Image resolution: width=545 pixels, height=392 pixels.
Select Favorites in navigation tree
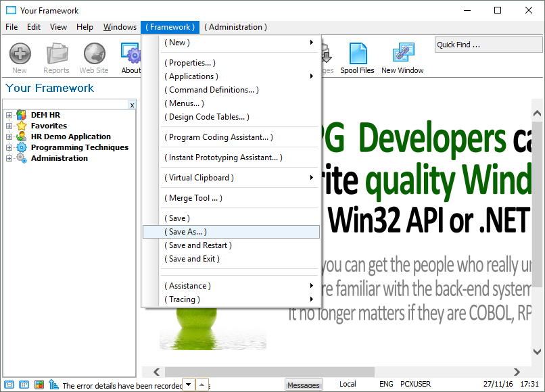pos(49,126)
